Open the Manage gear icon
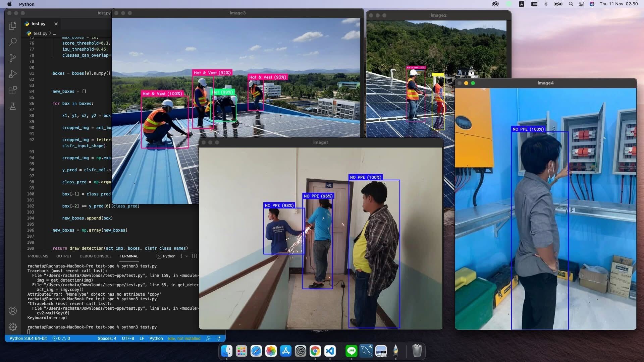 (12, 327)
